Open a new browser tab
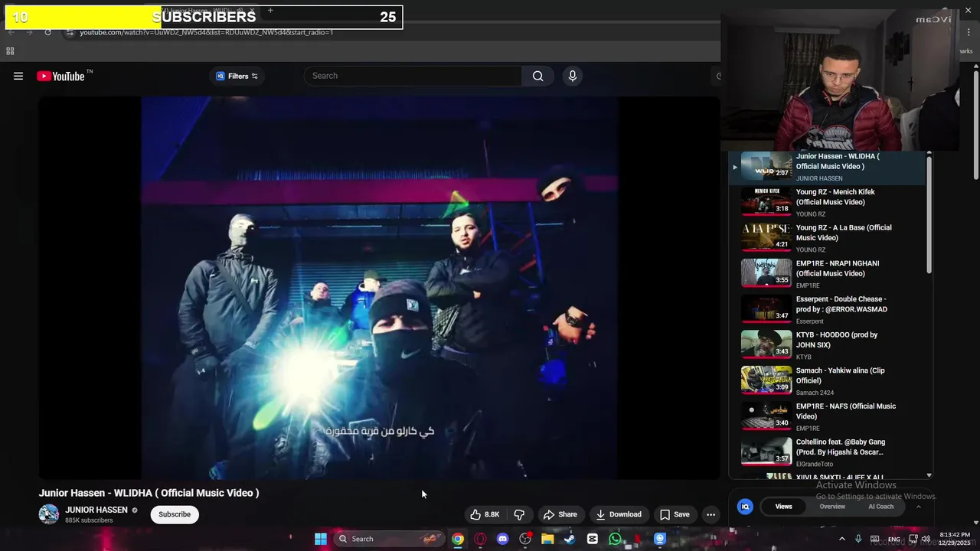The width and height of the screenshot is (980, 551). pyautogui.click(x=270, y=11)
